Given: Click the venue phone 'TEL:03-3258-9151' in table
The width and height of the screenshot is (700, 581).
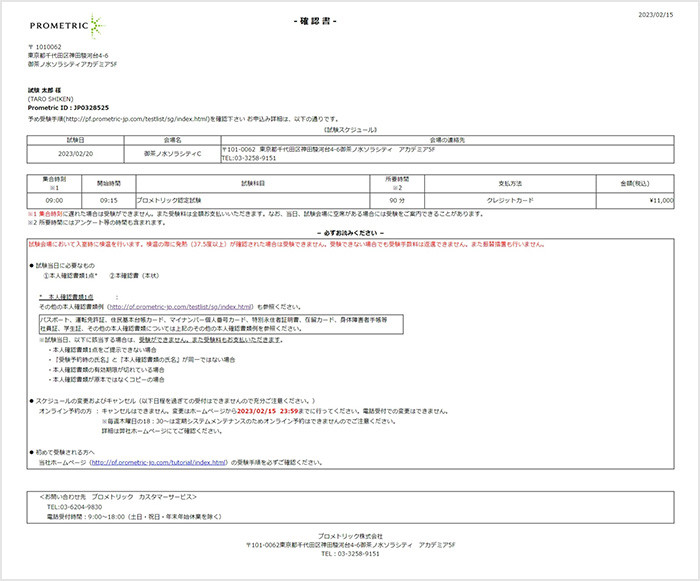Looking at the screenshot, I should (249, 158).
